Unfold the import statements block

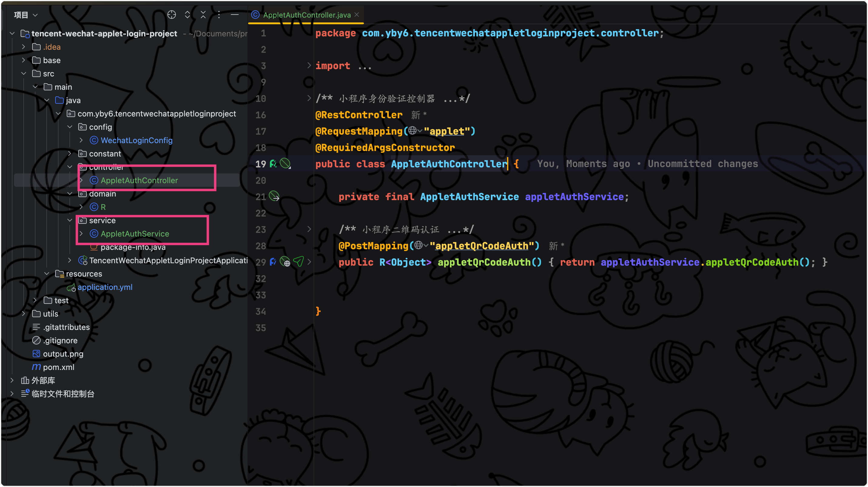click(309, 66)
